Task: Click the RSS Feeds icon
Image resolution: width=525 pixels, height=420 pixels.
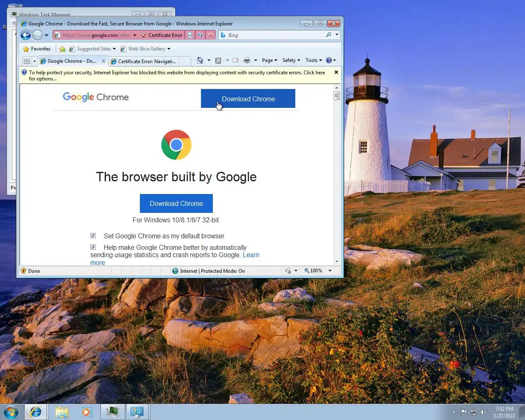Action: (218, 60)
